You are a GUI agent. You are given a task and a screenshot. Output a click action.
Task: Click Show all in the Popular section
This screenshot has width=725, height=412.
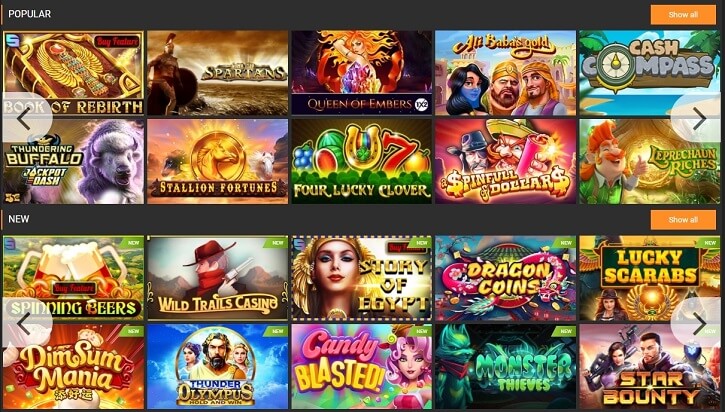pyautogui.click(x=683, y=15)
